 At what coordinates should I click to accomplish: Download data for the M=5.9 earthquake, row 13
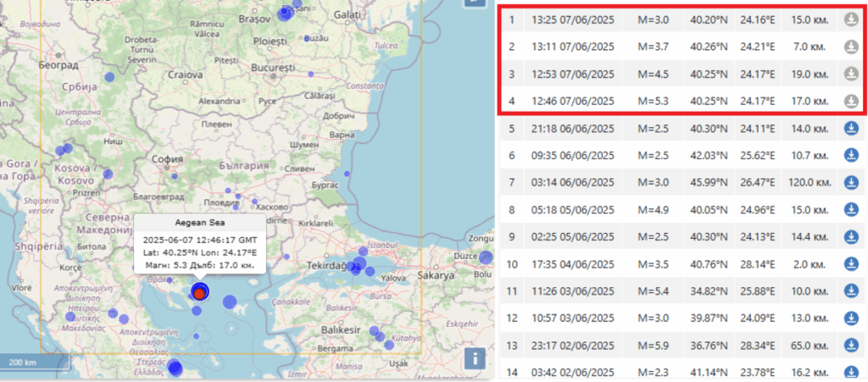coord(851,346)
